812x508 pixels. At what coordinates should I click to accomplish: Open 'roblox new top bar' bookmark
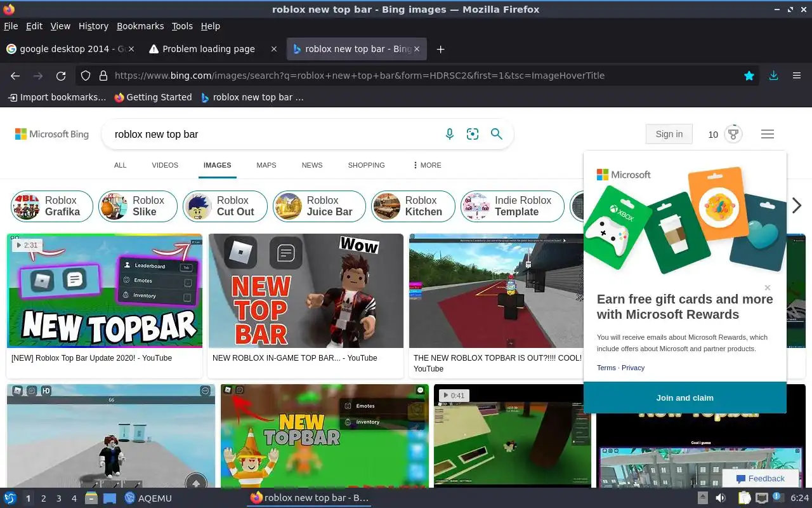coord(252,97)
